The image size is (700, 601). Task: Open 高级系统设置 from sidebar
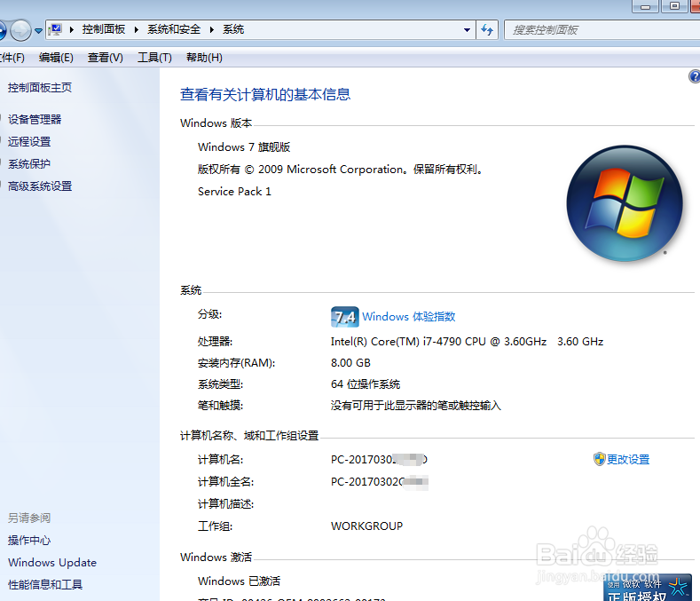pyautogui.click(x=40, y=186)
